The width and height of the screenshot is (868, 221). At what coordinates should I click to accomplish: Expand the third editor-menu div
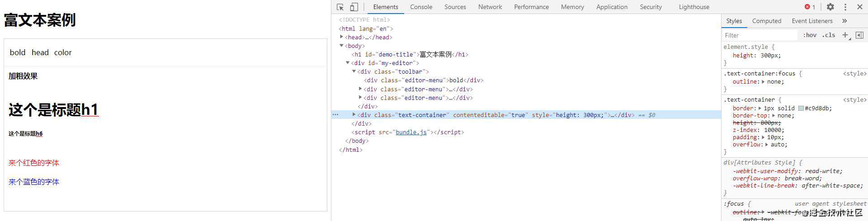tap(360, 98)
